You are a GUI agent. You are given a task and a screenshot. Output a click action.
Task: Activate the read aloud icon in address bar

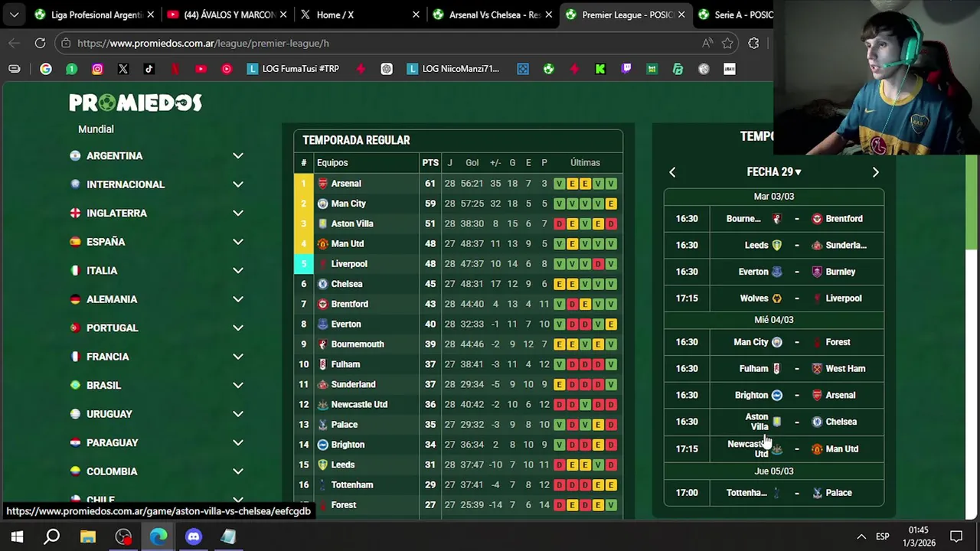click(x=707, y=44)
